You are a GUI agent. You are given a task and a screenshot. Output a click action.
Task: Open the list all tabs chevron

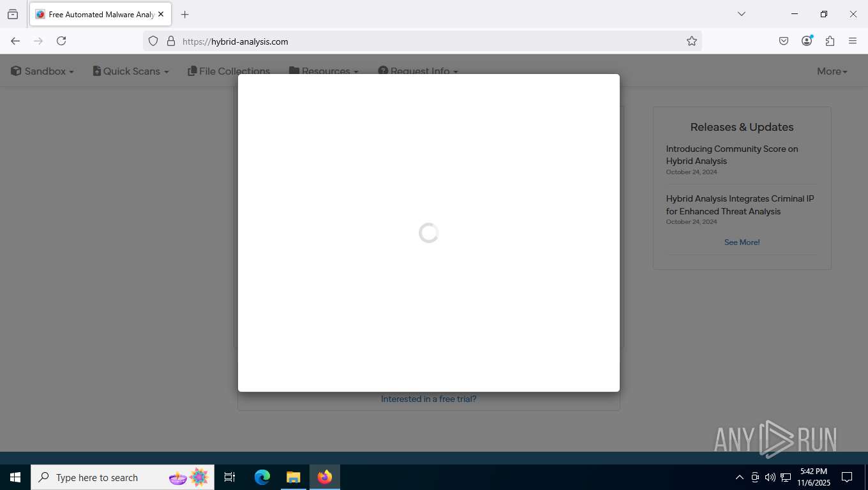(741, 14)
